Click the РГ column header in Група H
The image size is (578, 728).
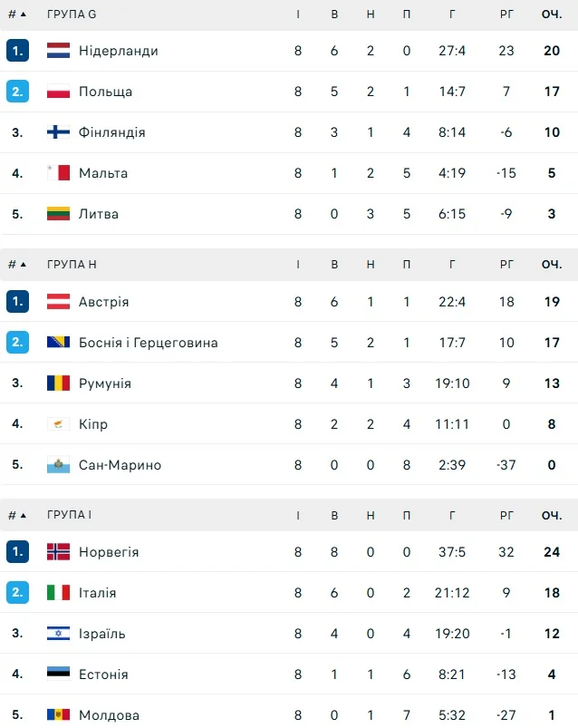tap(506, 265)
